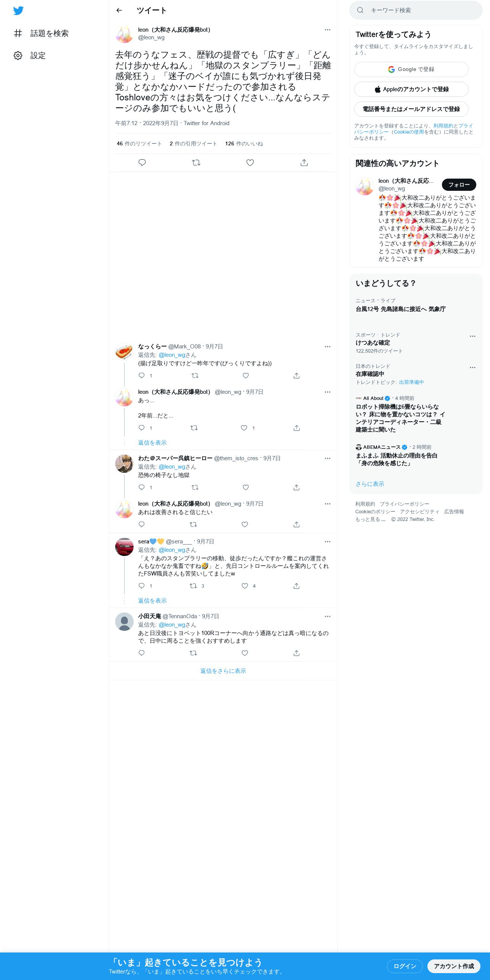The height and width of the screenshot is (980, 490).
Task: Open more menu for なっくらー's reply
Action: coord(327,347)
